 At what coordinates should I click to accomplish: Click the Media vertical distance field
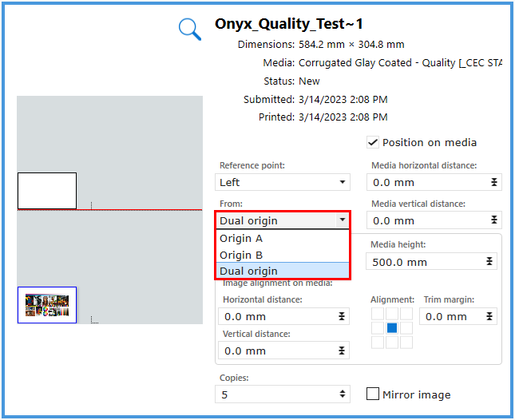click(427, 220)
